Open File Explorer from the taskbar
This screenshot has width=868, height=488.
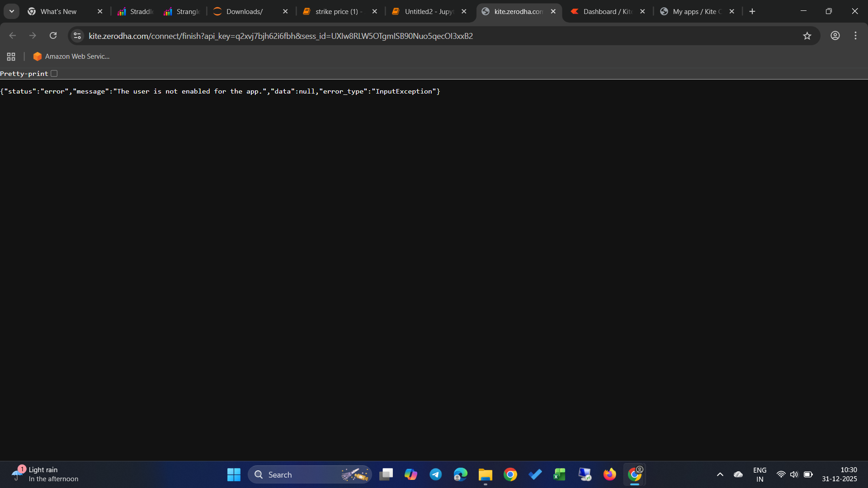coord(485,474)
